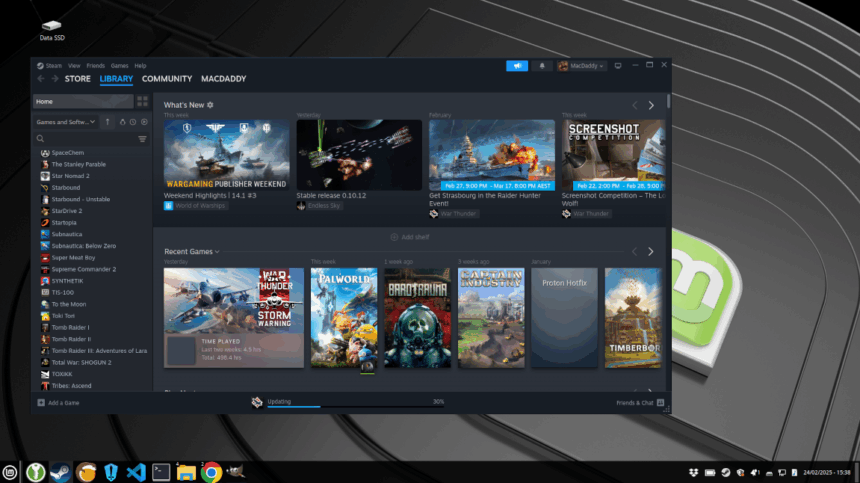Viewport: 860px width, 483px height.
Task: Open the Terminal from taskbar
Action: pos(161,472)
